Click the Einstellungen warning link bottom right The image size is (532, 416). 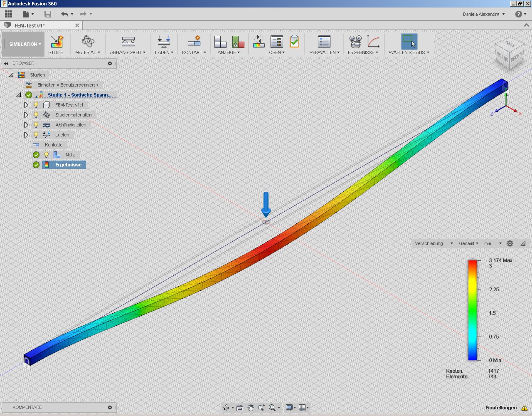click(502, 408)
